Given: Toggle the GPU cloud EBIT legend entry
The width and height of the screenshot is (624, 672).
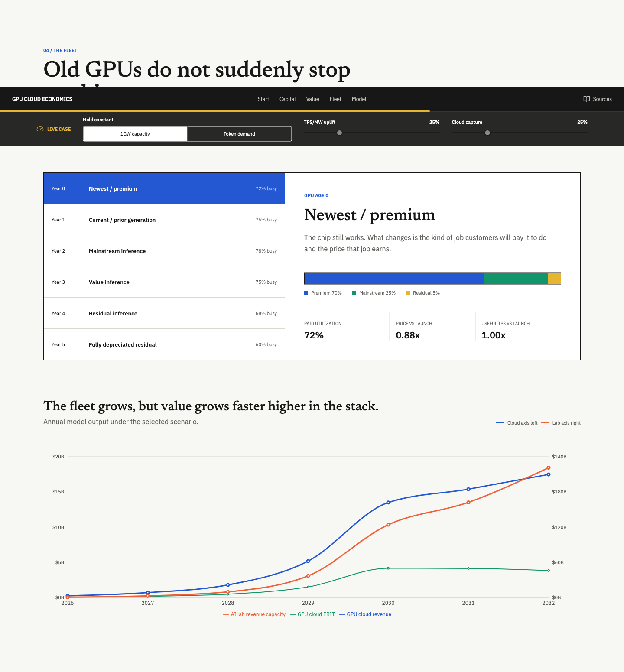Looking at the screenshot, I should (312, 614).
